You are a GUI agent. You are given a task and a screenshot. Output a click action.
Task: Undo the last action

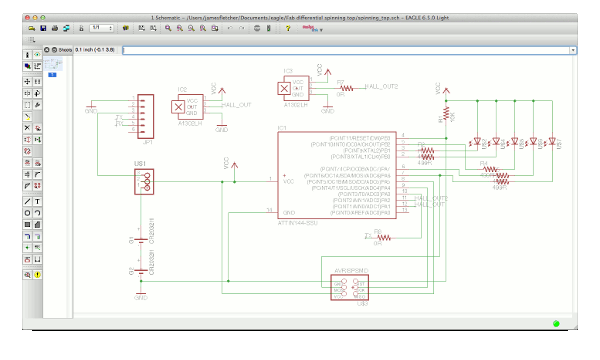[230, 28]
